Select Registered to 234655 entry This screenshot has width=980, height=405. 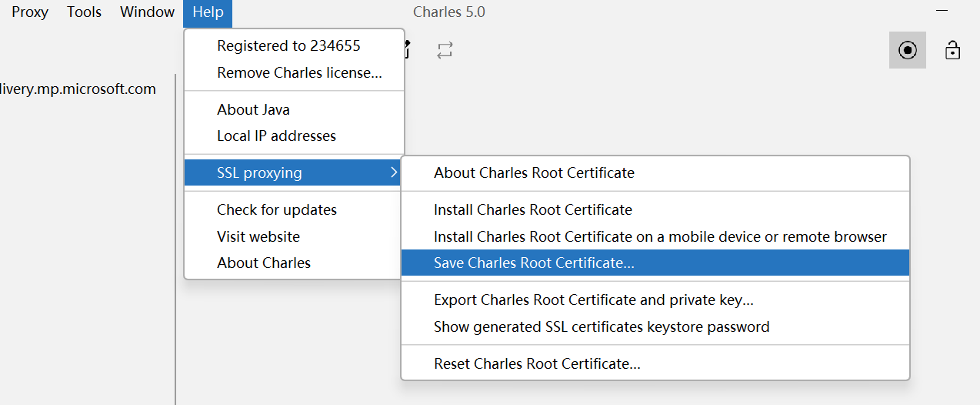click(295, 45)
